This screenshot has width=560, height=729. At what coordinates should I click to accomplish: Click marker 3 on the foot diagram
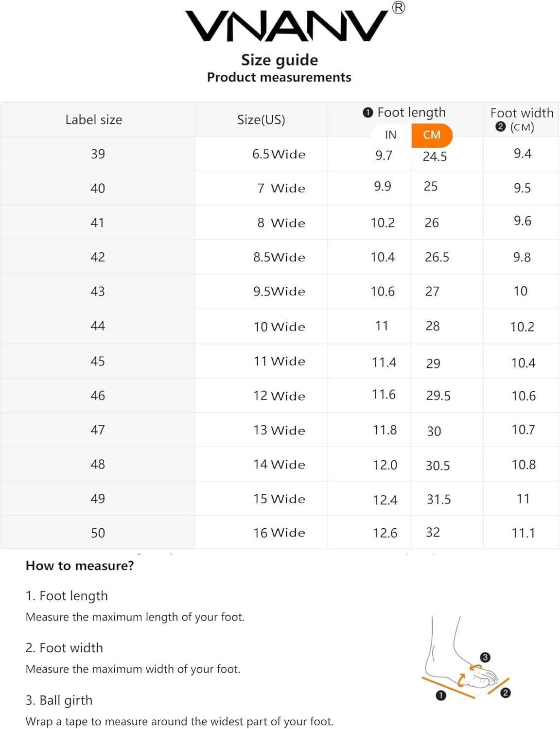coord(485,658)
